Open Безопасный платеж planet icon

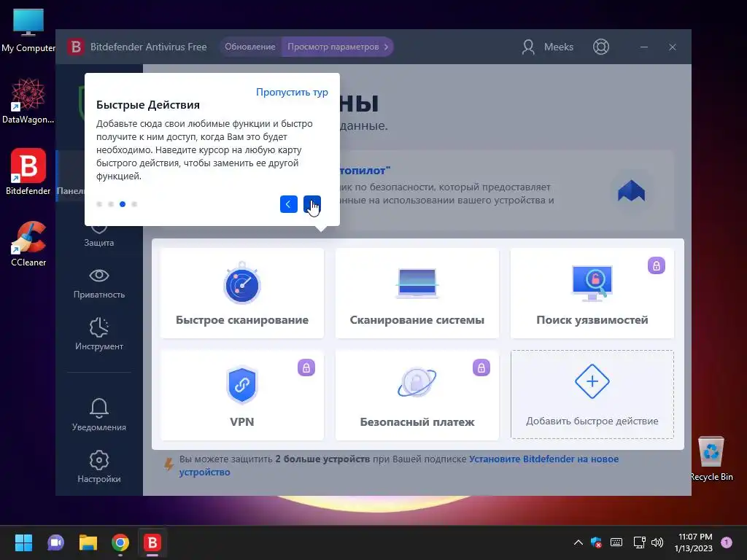(x=417, y=382)
